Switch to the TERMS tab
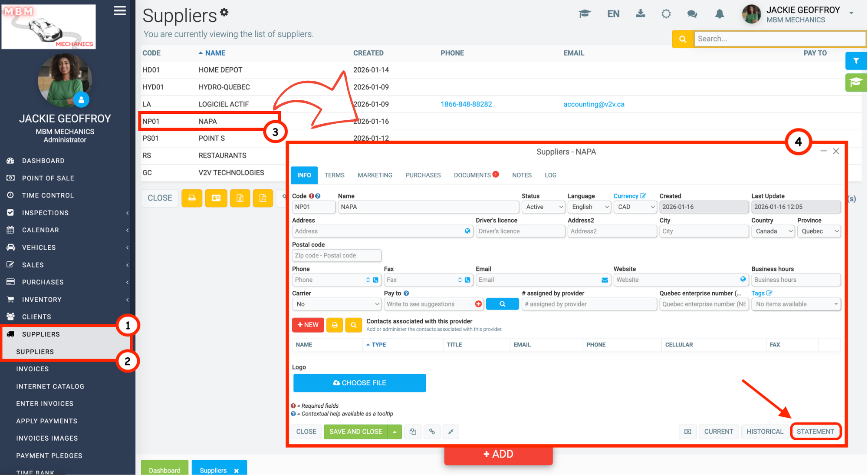This screenshot has height=475, width=868. (x=334, y=175)
